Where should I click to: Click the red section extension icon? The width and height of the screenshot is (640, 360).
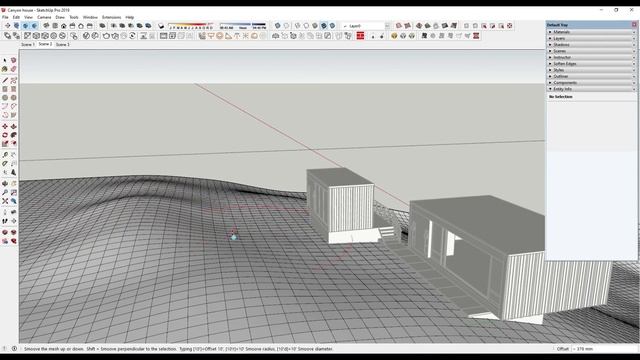tap(360, 36)
